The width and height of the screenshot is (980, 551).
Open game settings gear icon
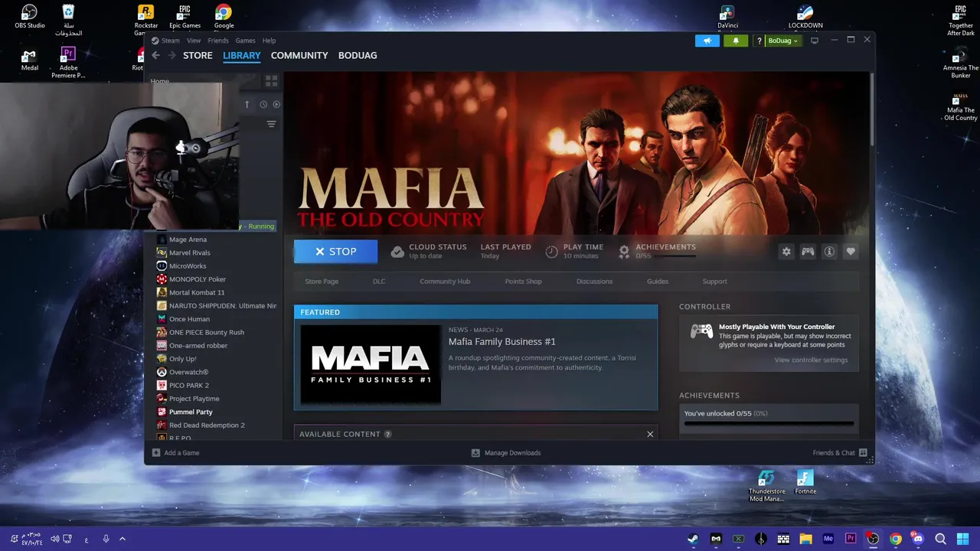point(786,251)
